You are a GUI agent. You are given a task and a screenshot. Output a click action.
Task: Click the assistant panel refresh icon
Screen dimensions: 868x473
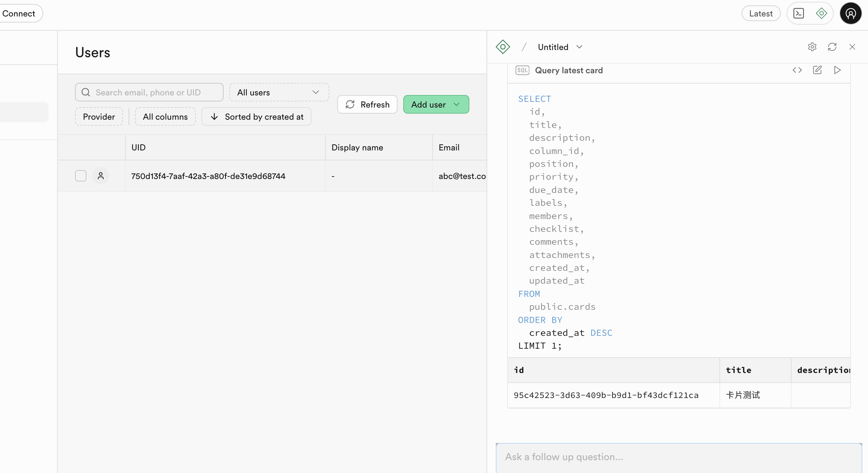coord(832,47)
